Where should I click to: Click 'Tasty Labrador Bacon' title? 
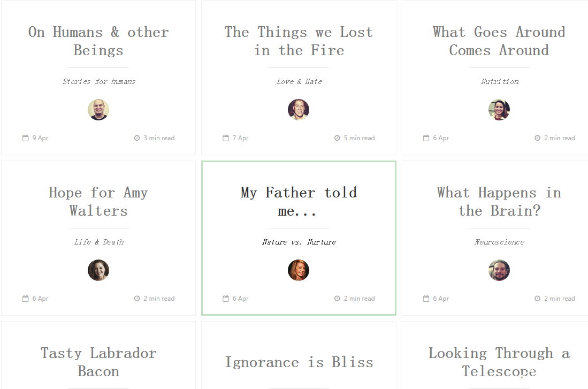coord(98,362)
